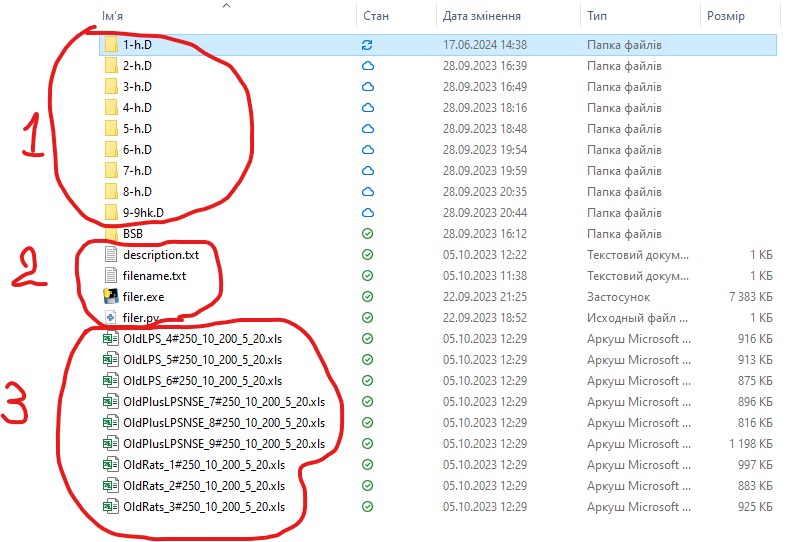
Task: Click the 3-h.D folder icon
Action: click(x=111, y=87)
